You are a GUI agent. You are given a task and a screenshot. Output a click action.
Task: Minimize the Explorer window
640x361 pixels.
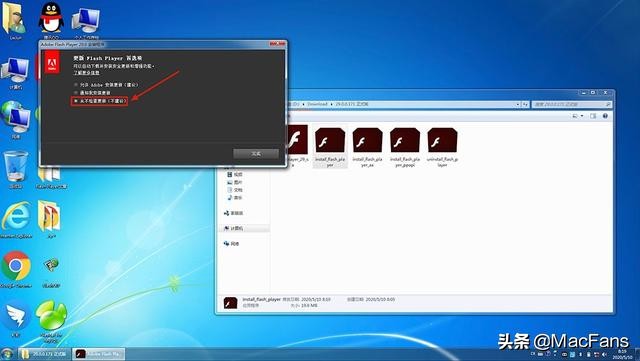[x=584, y=93]
